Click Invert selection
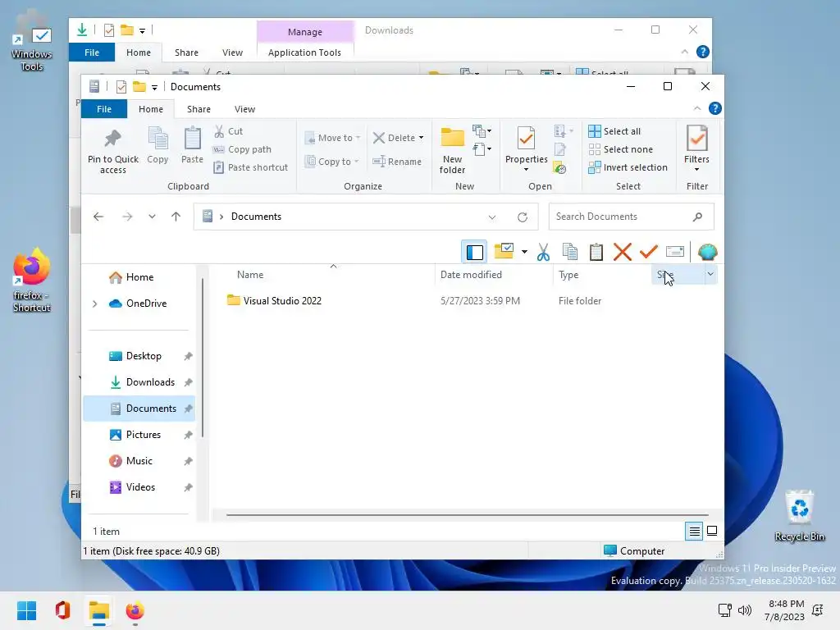This screenshot has width=840, height=630. click(x=628, y=167)
